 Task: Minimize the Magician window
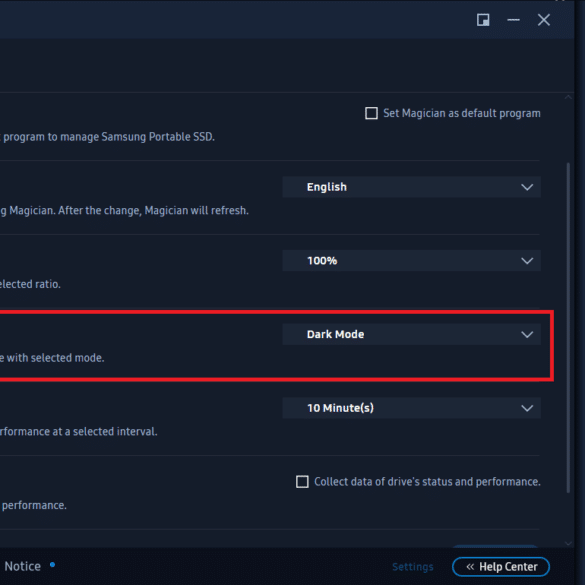[513, 20]
